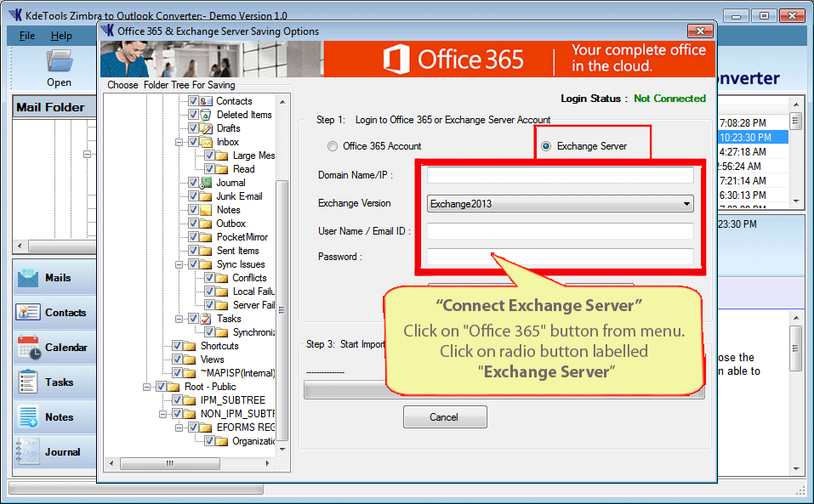Click the Deleted Items recycle icon

coord(206,115)
